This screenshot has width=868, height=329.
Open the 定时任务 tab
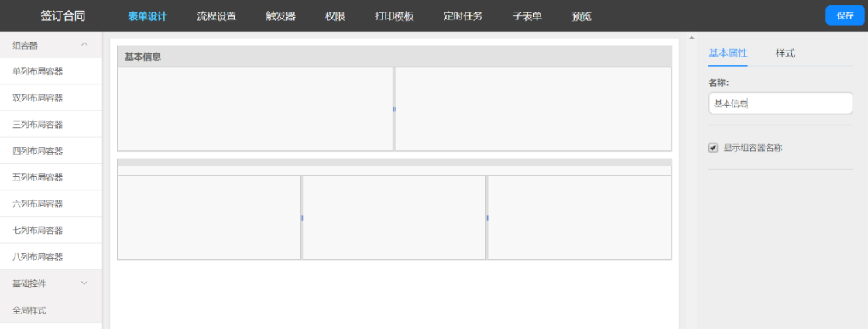click(462, 16)
